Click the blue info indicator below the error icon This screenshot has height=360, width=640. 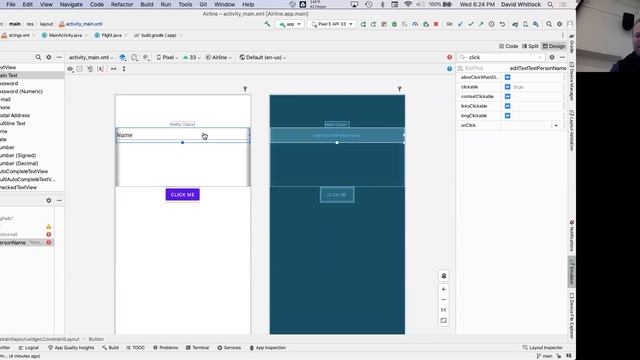(449, 69)
